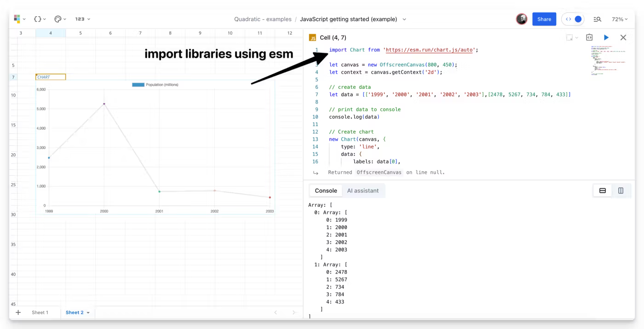644x329 pixels.
Task: Open the Quadratic logo main menu
Action: 19,19
